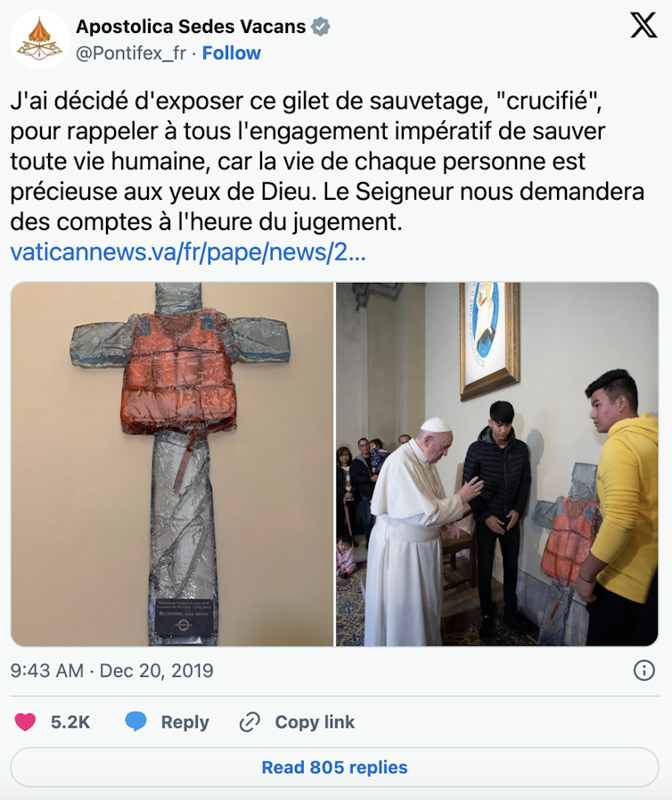Click the blue reply speech bubble icon
The height and width of the screenshot is (800, 672).
point(135,722)
